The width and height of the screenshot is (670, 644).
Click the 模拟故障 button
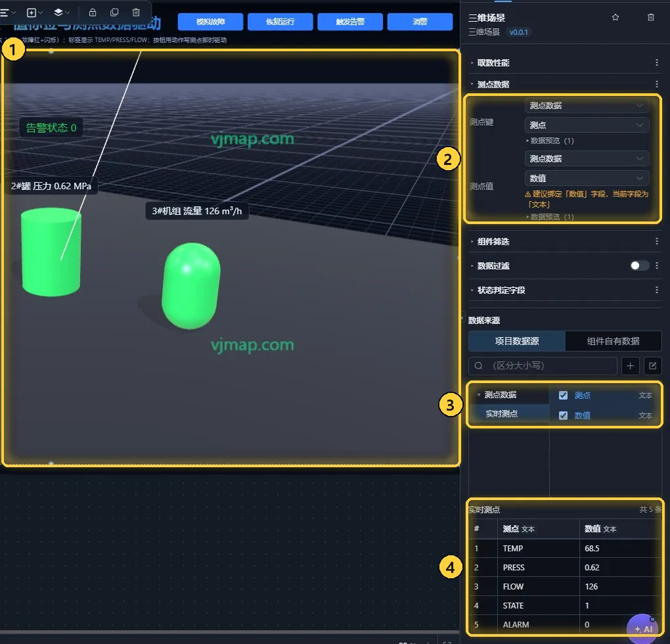click(x=211, y=22)
